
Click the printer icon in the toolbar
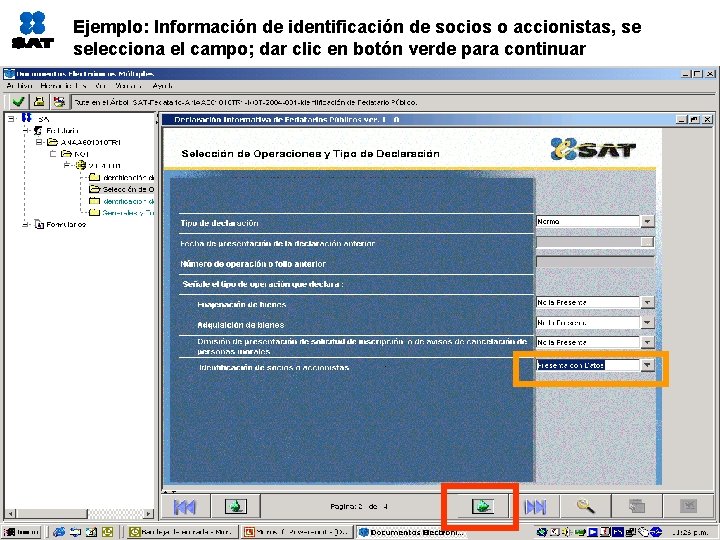(x=39, y=101)
